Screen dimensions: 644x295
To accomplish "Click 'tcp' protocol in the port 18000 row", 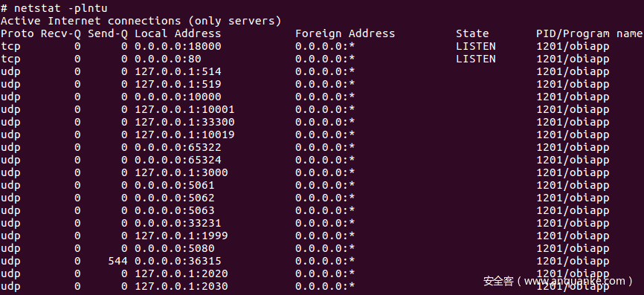I will 10,47.
